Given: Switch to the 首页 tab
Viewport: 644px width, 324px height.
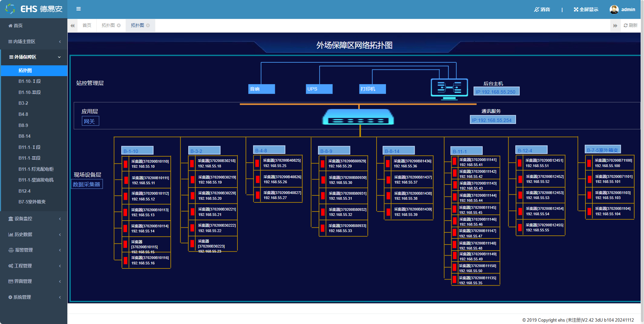Looking at the screenshot, I should coord(87,25).
